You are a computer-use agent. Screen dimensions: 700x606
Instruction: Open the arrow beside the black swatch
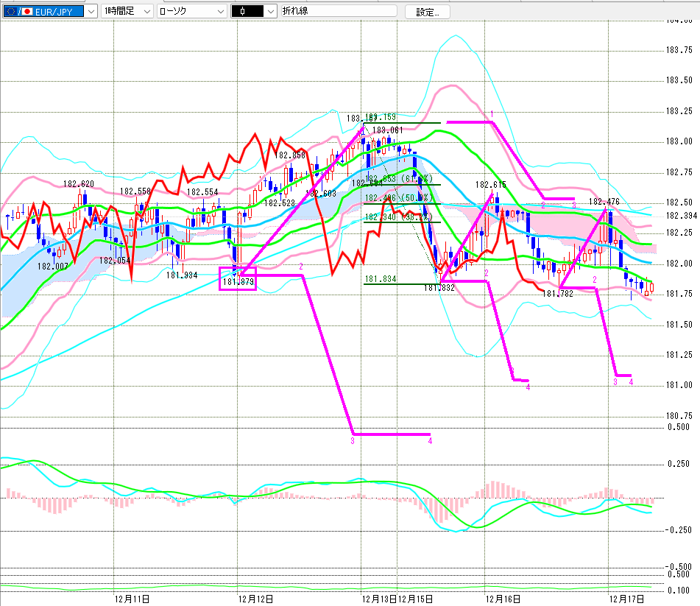point(270,11)
